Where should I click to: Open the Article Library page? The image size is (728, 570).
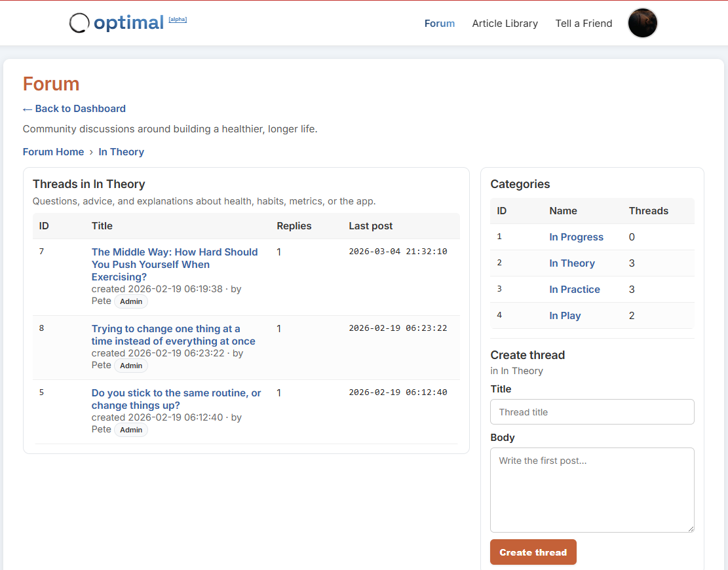[505, 24]
